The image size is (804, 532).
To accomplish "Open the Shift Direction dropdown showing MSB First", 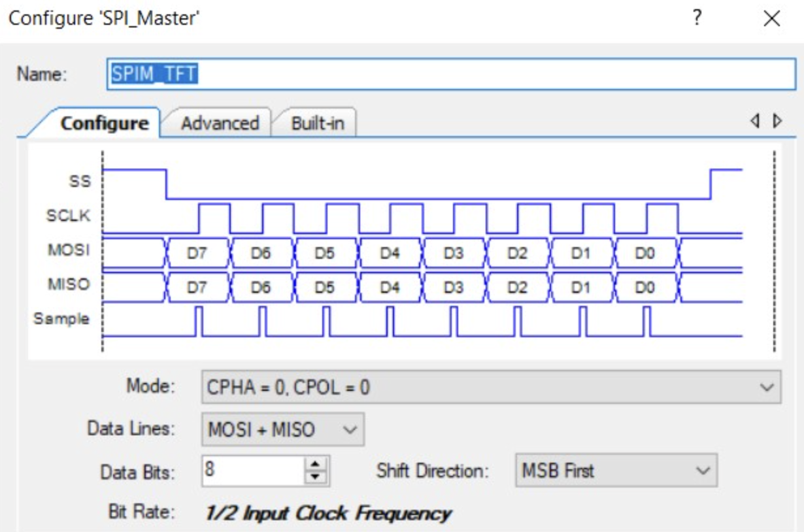I will coord(616,471).
